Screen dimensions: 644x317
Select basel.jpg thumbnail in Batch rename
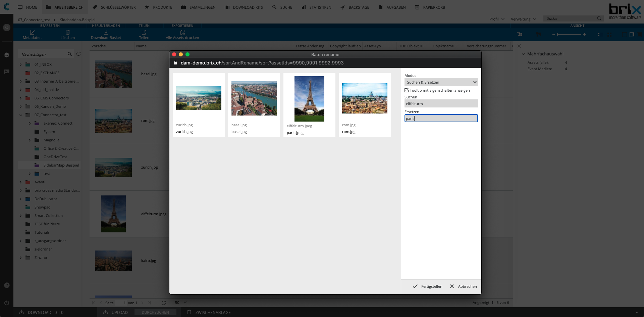[254, 98]
